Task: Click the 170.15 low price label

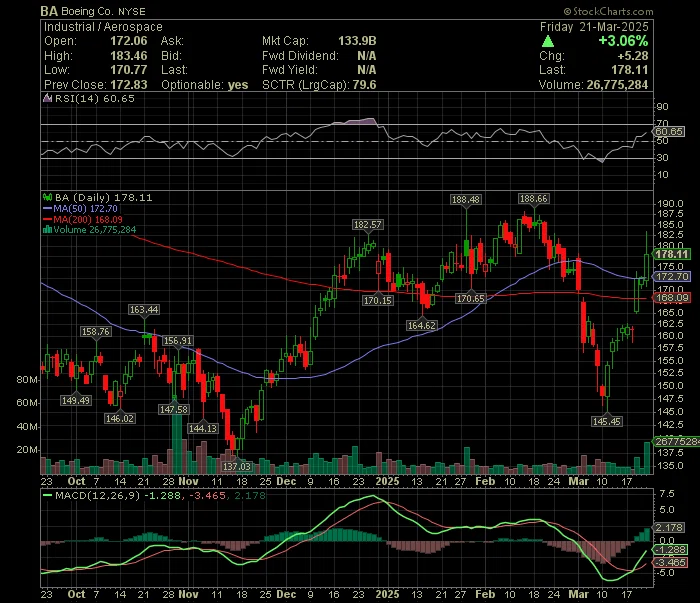Action: click(378, 300)
